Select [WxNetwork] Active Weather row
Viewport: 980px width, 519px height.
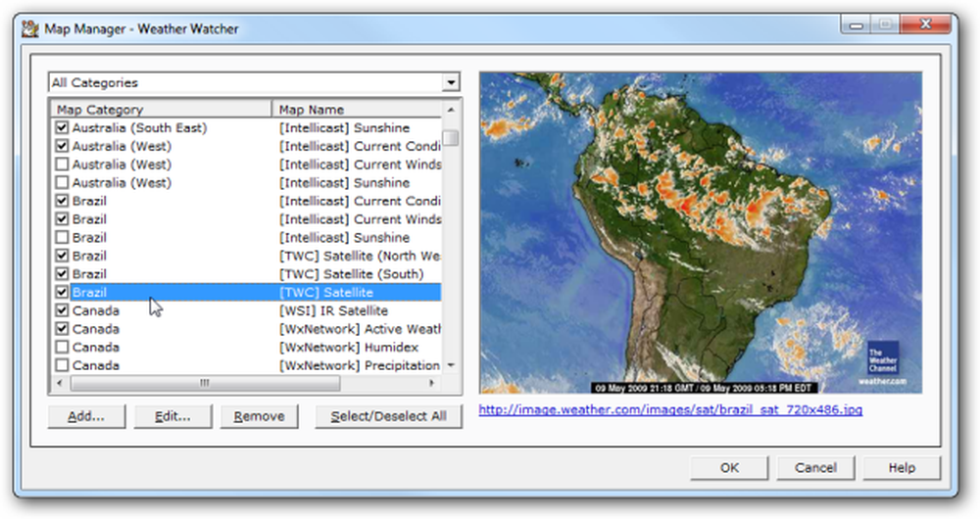point(246,328)
